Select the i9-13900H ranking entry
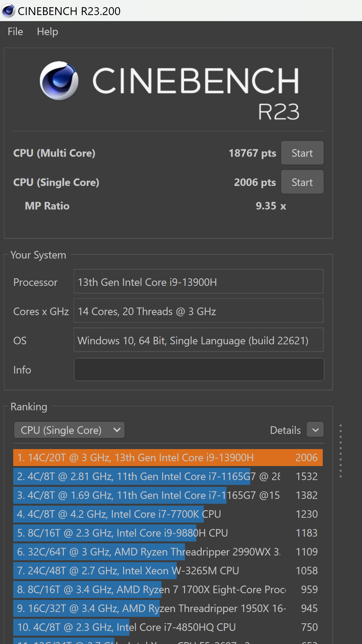362x644 pixels. point(168,457)
